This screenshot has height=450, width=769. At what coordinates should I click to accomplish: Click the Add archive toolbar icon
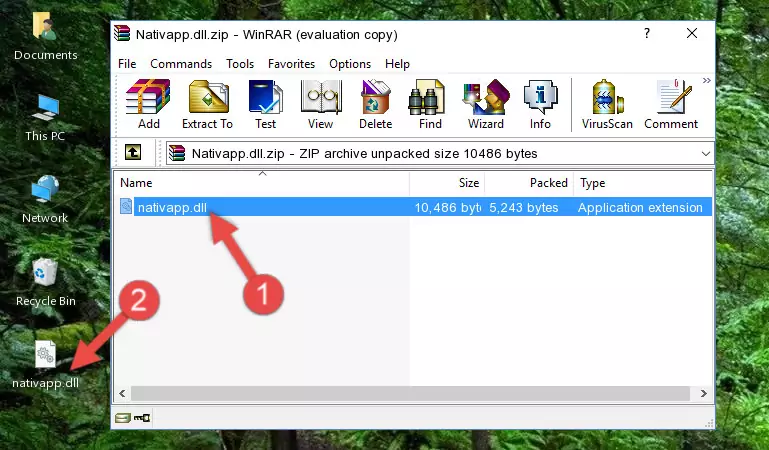tap(148, 104)
